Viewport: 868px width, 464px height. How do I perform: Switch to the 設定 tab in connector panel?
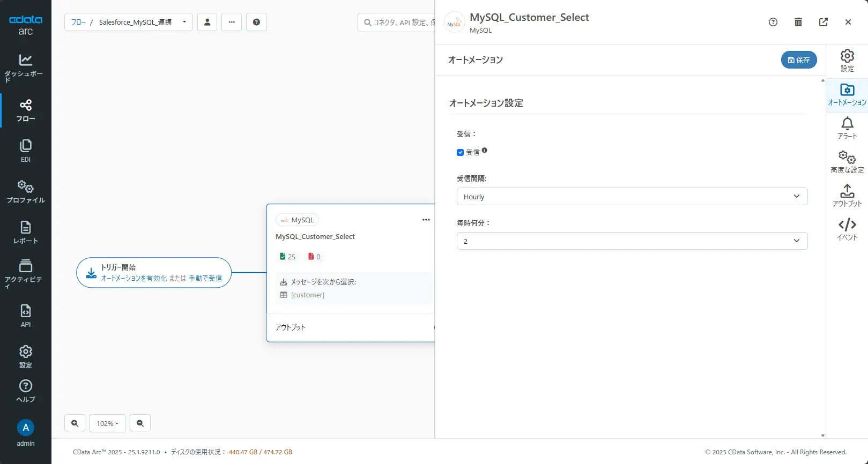click(847, 61)
